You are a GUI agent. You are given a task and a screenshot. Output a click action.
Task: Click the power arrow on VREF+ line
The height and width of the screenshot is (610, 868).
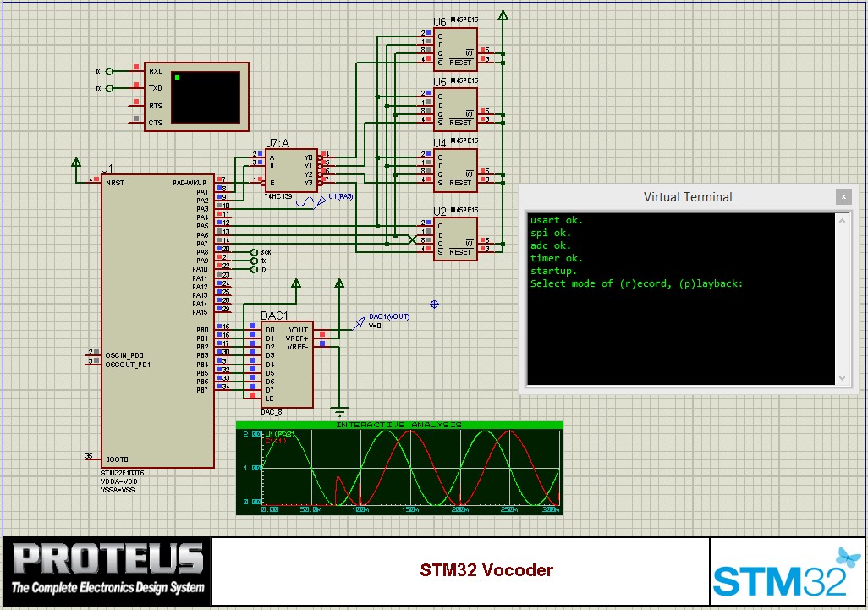[339, 283]
